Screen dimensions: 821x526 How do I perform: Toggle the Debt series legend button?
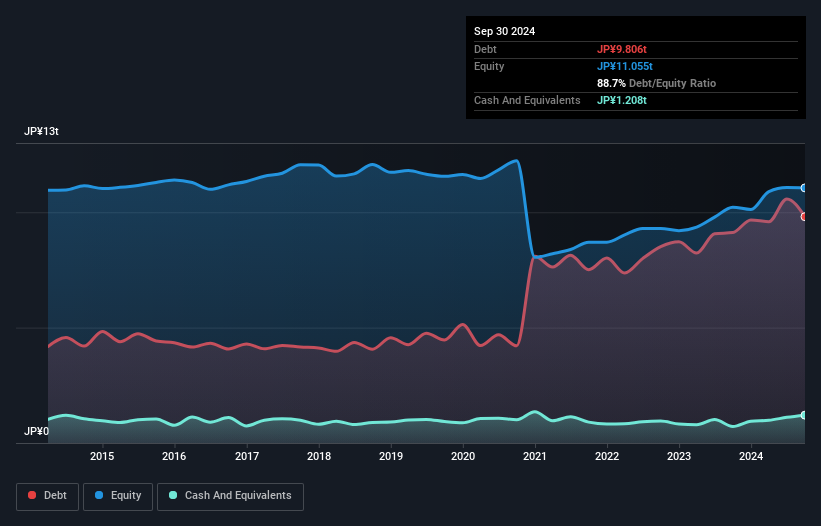click(48, 496)
